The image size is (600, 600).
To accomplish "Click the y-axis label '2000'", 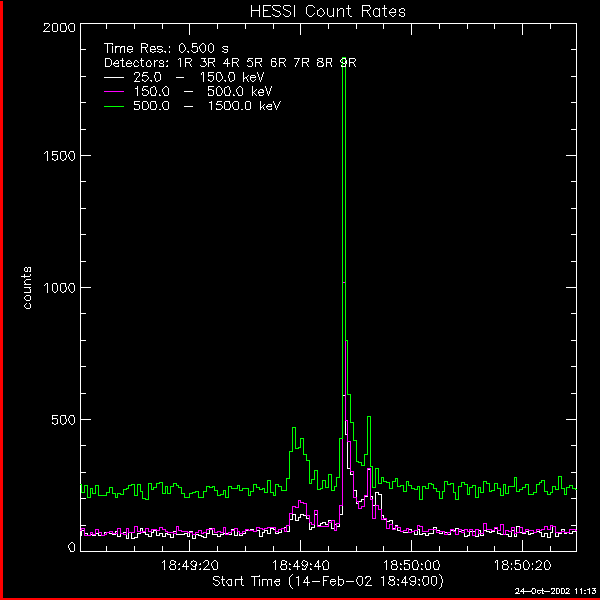I will click(x=59, y=28).
